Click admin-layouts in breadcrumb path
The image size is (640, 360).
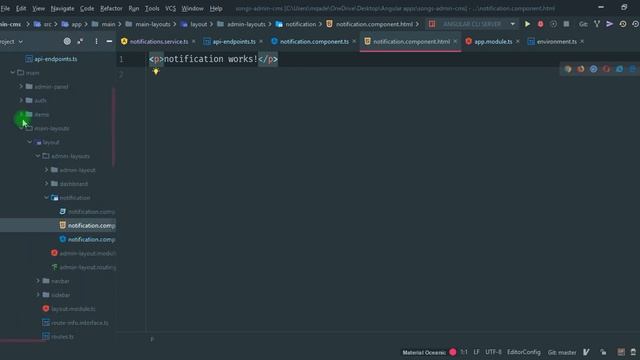(x=246, y=24)
